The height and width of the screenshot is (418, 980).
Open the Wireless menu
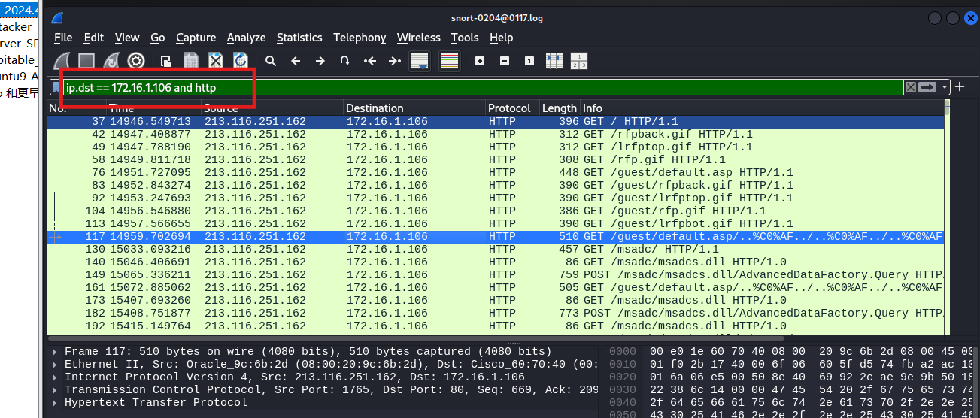419,38
